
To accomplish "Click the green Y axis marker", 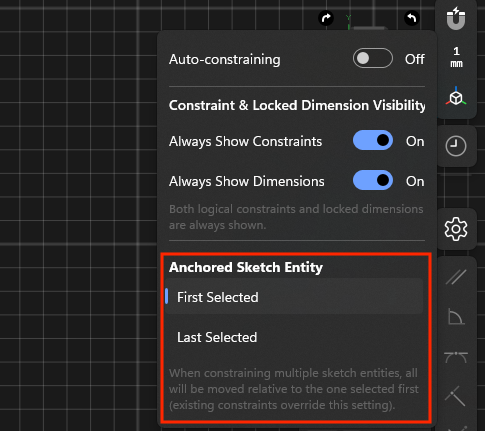I will (348, 18).
